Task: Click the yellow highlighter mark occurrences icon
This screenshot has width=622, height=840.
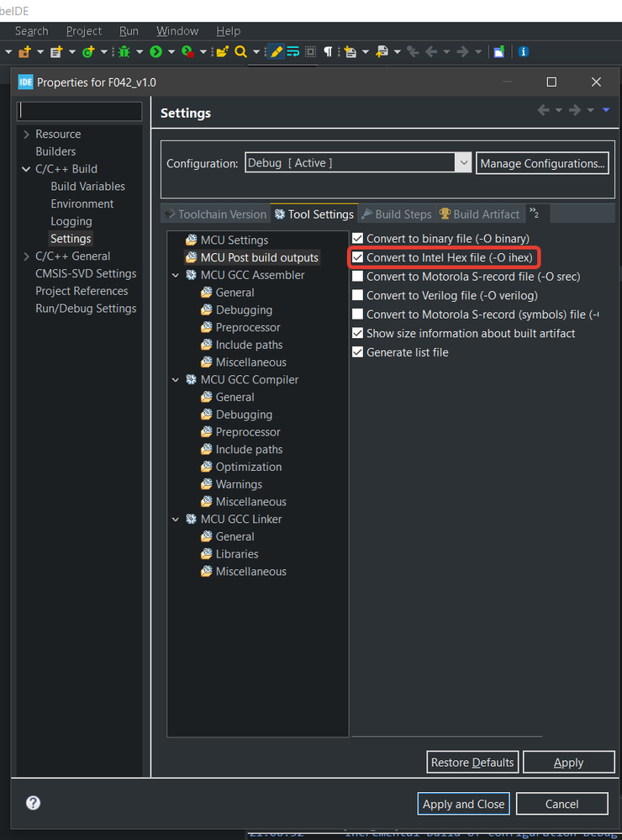Action: point(276,51)
